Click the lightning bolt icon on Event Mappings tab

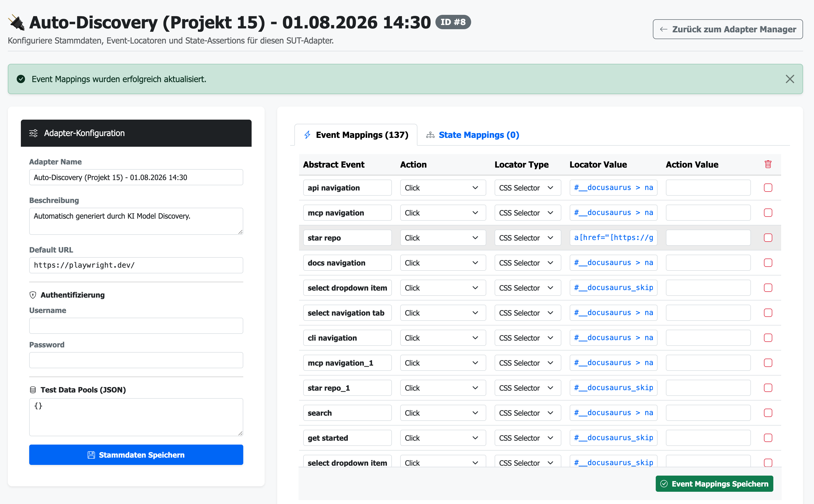pos(307,135)
